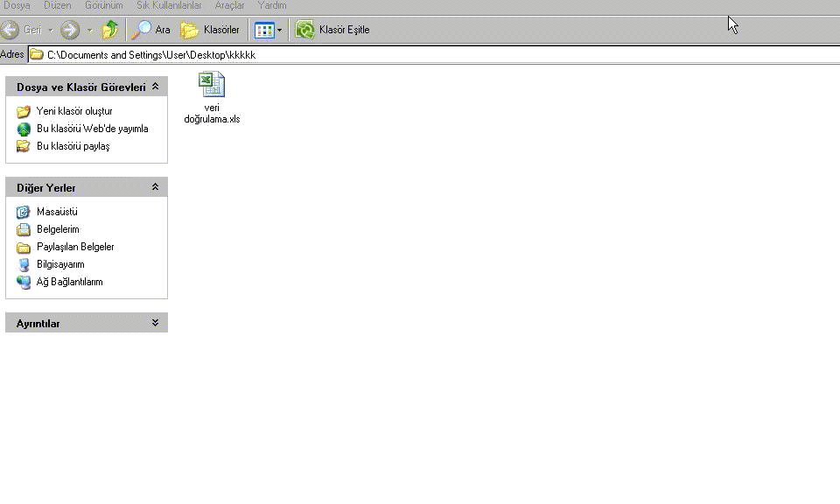
Task: Click the address bar path field
Action: point(434,54)
